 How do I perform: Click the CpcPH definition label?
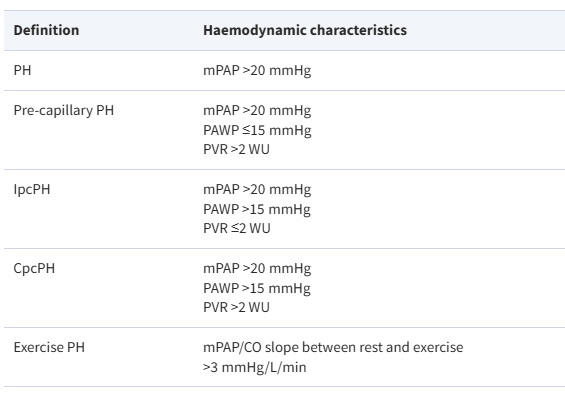tap(34, 269)
